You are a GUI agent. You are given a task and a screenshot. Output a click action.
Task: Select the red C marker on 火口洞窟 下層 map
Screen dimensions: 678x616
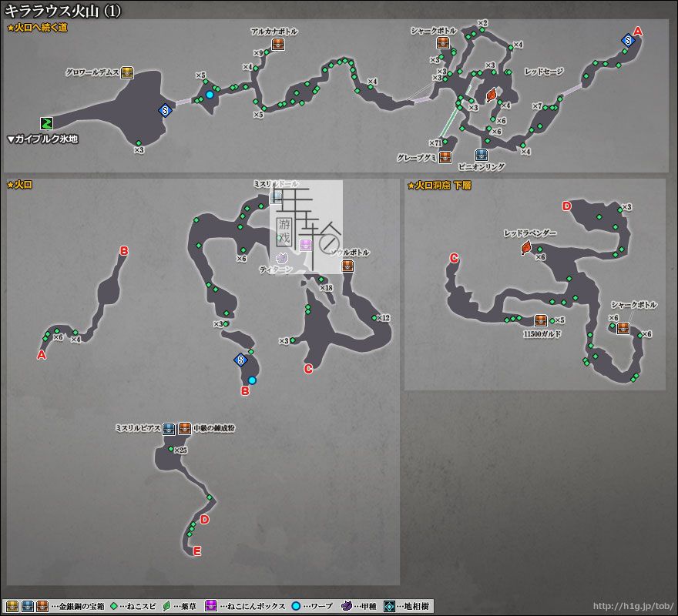[x=454, y=258]
